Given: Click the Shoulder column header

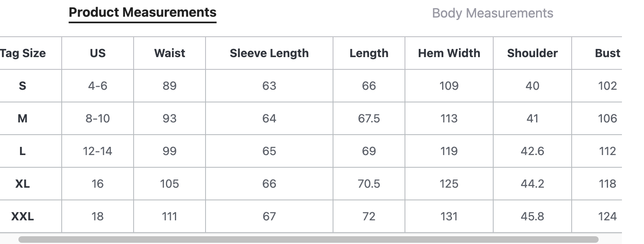Looking at the screenshot, I should point(532,53).
